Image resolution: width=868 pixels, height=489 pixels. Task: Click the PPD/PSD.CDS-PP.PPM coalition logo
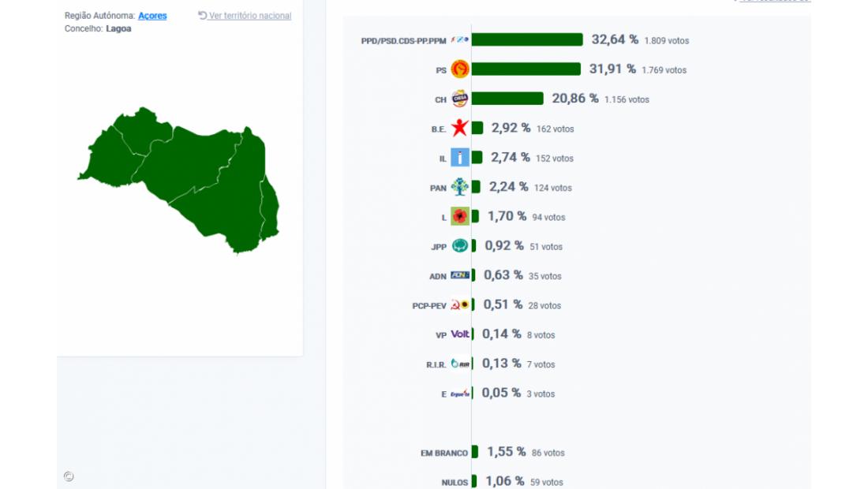click(460, 39)
